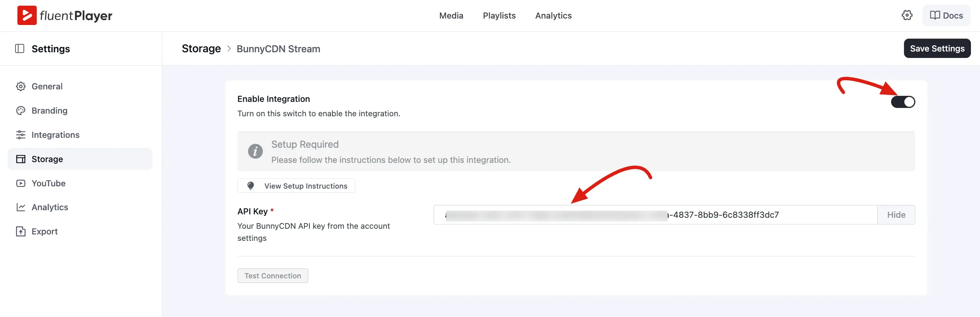Viewport: 980px width, 317px height.
Task: Click the Enable Integration label
Action: pos(273,99)
